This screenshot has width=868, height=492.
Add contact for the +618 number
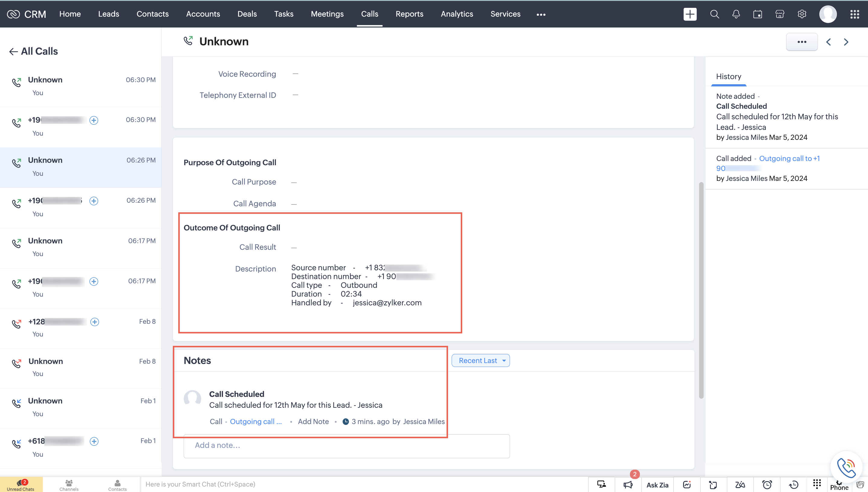94,441
